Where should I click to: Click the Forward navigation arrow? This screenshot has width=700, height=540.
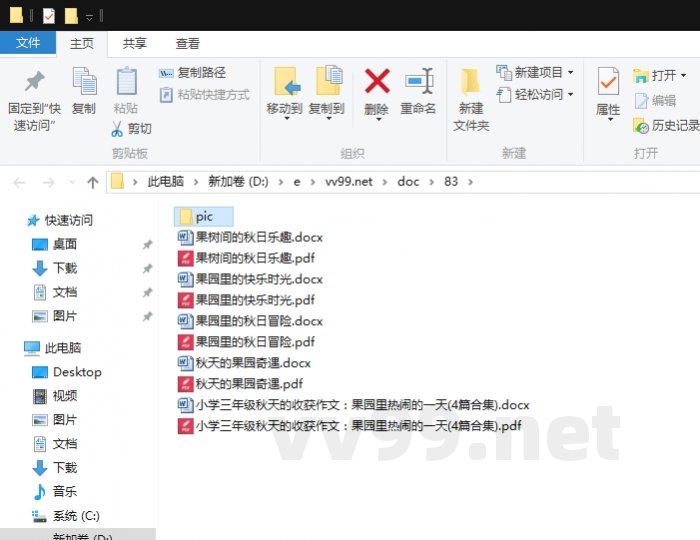(x=48, y=183)
